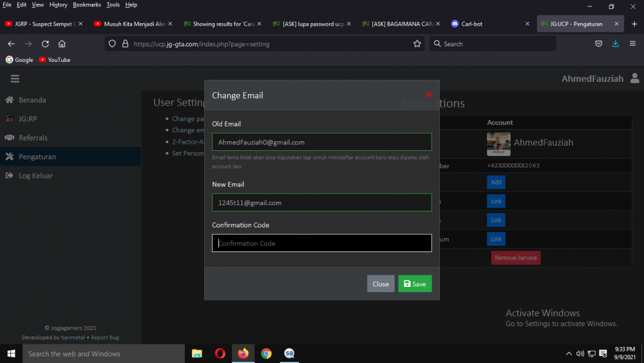Open File Explorer from taskbar
The image size is (644, 363).
tap(196, 353)
